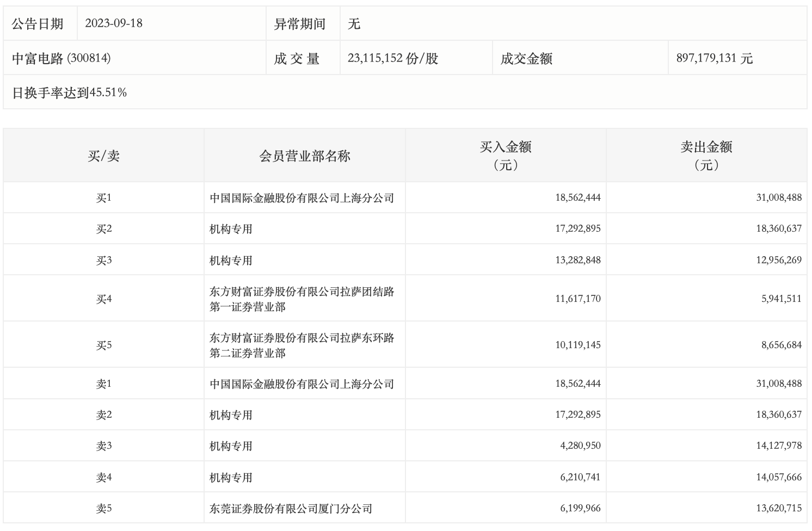Click the announcement date 2023-09-18
The width and height of the screenshot is (812, 531).
(x=114, y=23)
